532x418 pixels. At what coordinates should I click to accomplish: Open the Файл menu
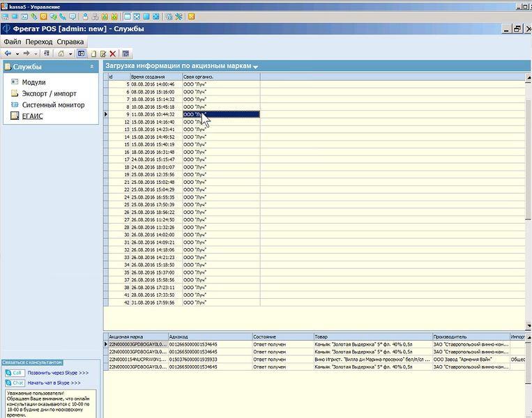pos(13,42)
